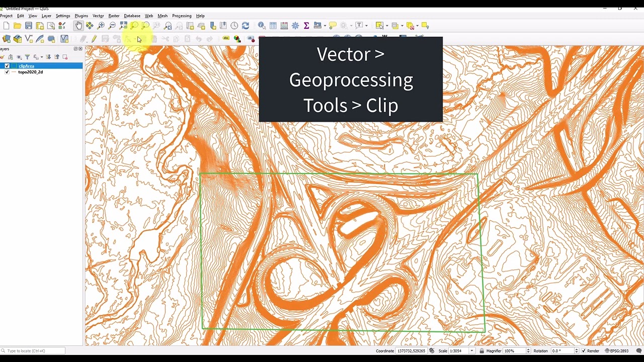Image resolution: width=644 pixels, height=362 pixels.
Task: Click the Type to locate search box
Action: pos(33,351)
